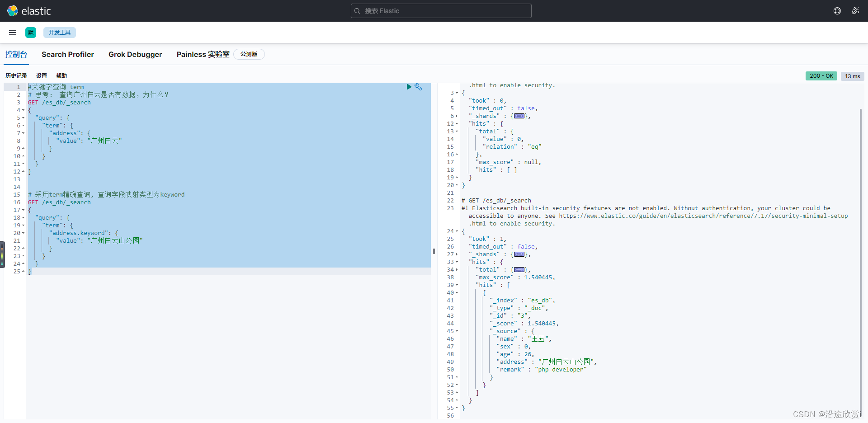The width and height of the screenshot is (868, 423).
Task: Click "relation" : "eq" in output
Action: click(x=512, y=147)
